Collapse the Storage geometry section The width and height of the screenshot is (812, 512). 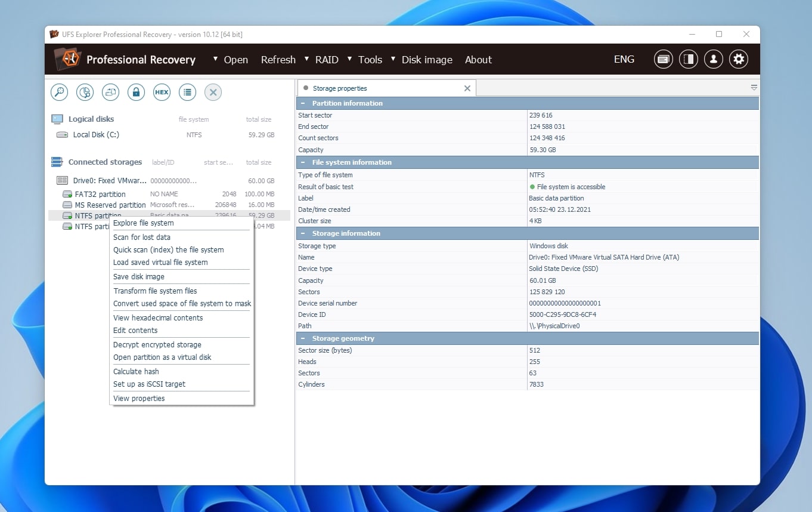(303, 338)
